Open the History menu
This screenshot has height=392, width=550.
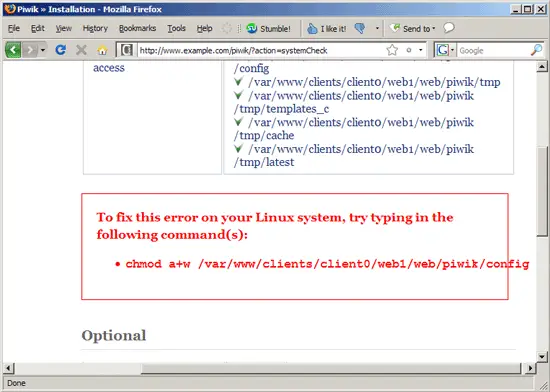(x=95, y=28)
